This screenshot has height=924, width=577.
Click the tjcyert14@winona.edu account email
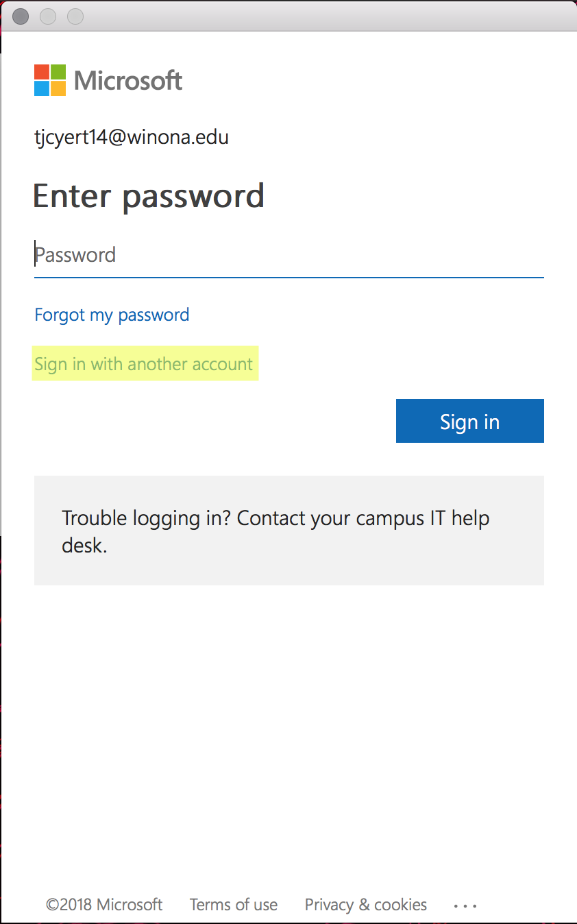pos(132,137)
